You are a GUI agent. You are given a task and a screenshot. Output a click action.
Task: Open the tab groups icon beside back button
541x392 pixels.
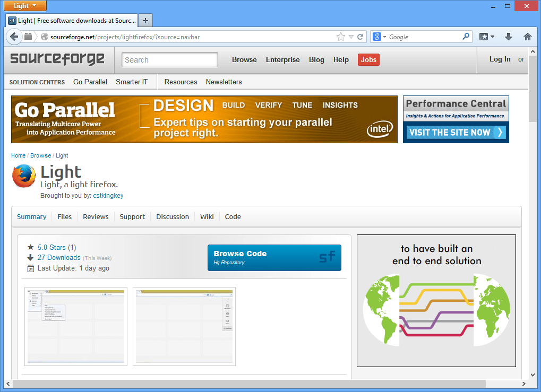pos(28,37)
